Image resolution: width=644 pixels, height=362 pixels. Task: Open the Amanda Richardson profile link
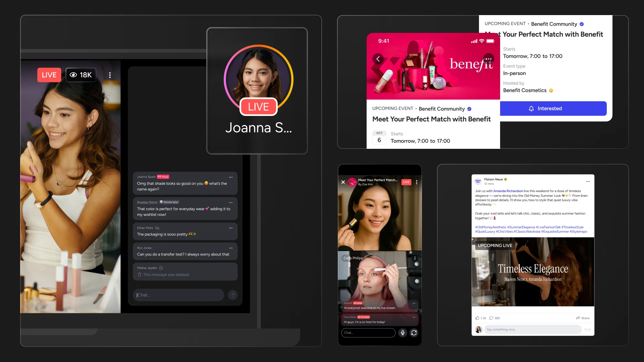click(508, 191)
